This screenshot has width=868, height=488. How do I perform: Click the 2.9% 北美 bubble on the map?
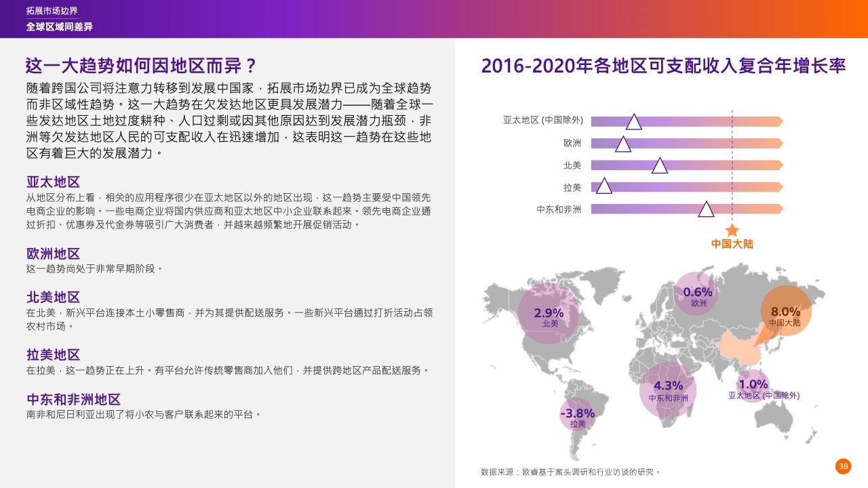[549, 315]
